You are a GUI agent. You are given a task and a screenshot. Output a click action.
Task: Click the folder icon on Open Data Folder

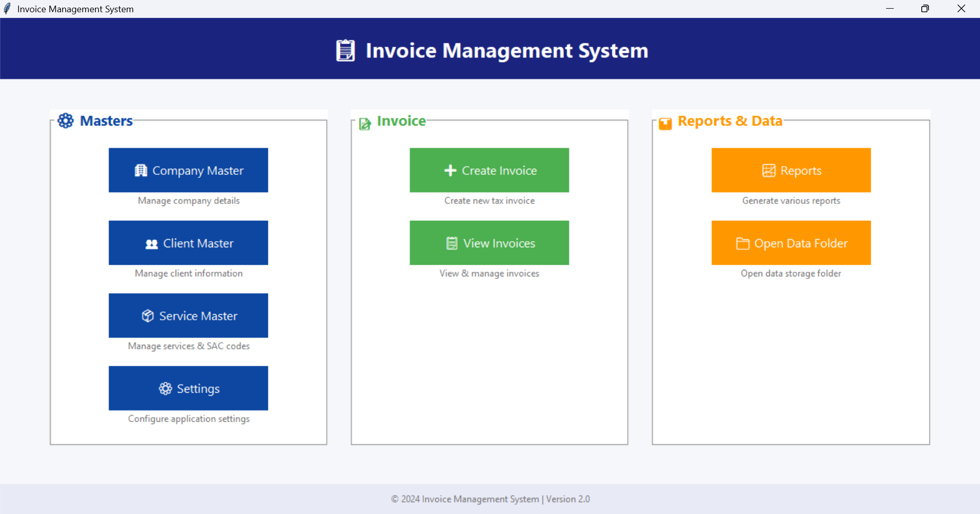click(743, 244)
